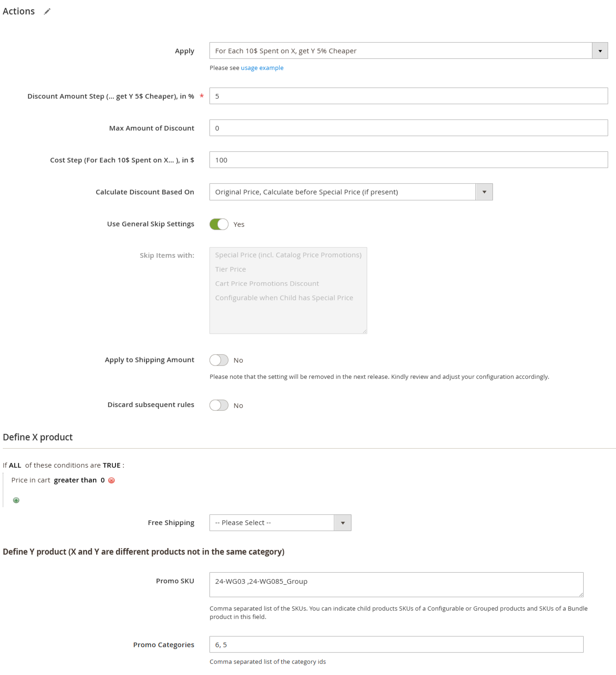
Task: Edit the Promo Categories field
Action: click(x=396, y=645)
